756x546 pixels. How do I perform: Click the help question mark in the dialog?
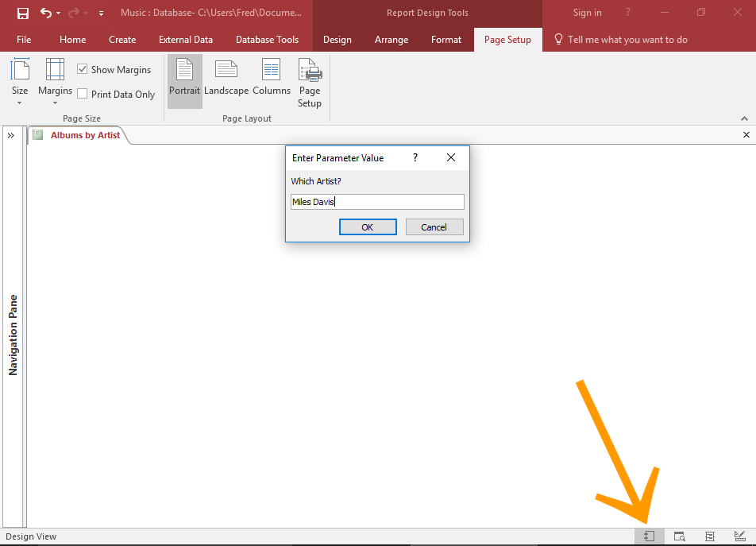coord(415,157)
